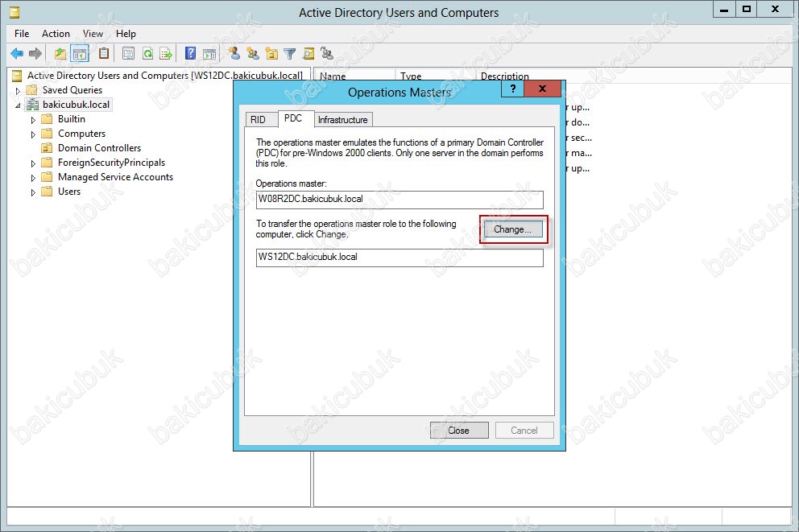Click Create new group toolbar icon

(252, 53)
